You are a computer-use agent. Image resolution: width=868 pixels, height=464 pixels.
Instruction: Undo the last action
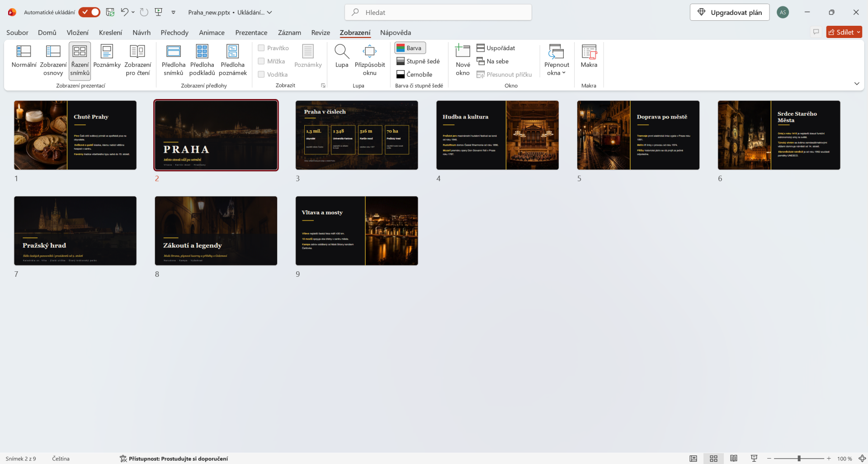click(x=124, y=12)
